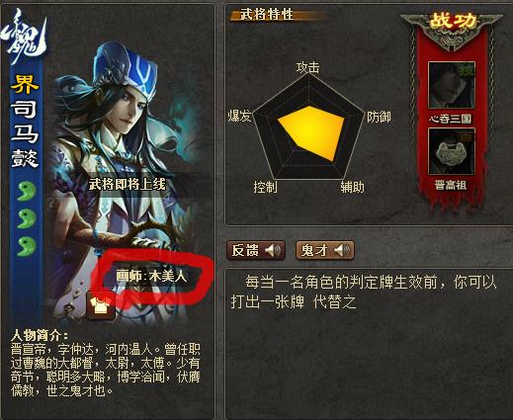
Task: Click the 界司马懿 name plate
Action: point(25,121)
